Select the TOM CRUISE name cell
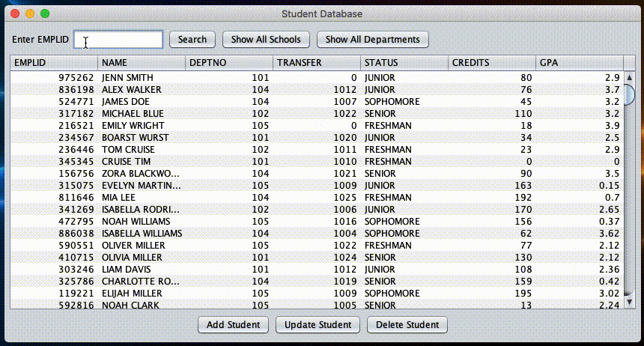The height and width of the screenshot is (346, 644). 142,150
